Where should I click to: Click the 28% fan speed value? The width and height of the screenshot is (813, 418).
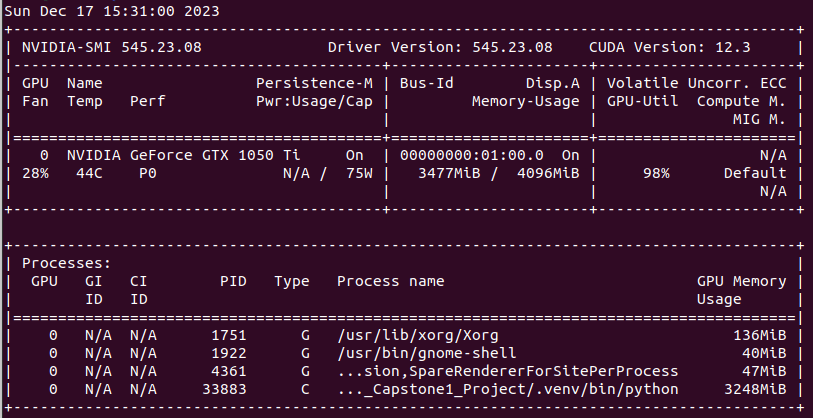[x=34, y=173]
